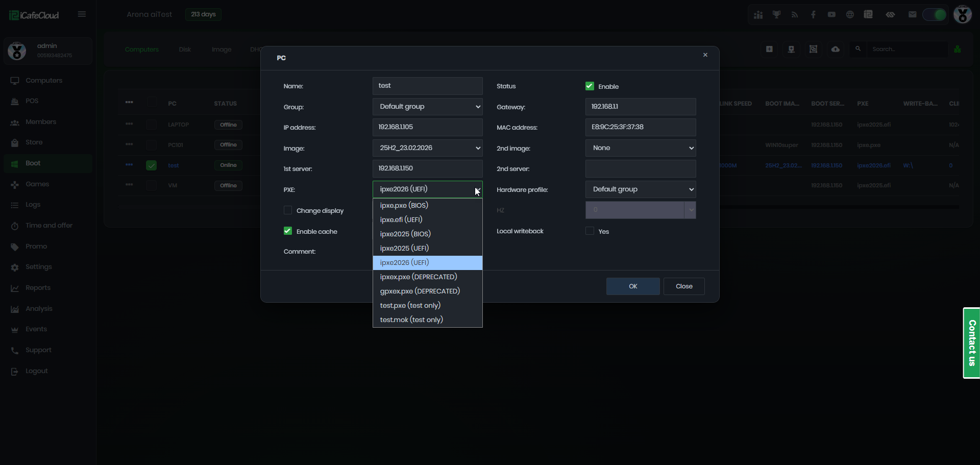
Task: Click the cloud upload toolbar icon
Action: [836, 49]
